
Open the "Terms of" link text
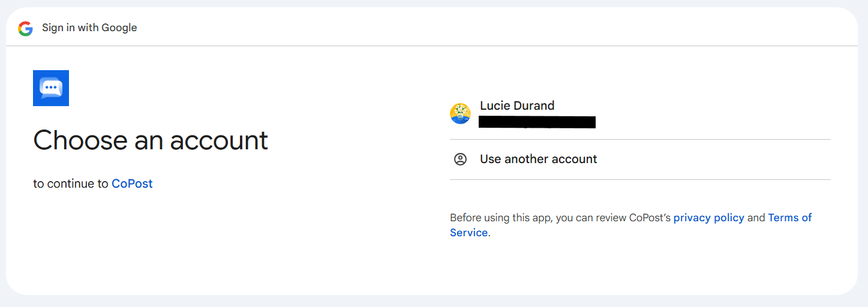pyautogui.click(x=789, y=218)
